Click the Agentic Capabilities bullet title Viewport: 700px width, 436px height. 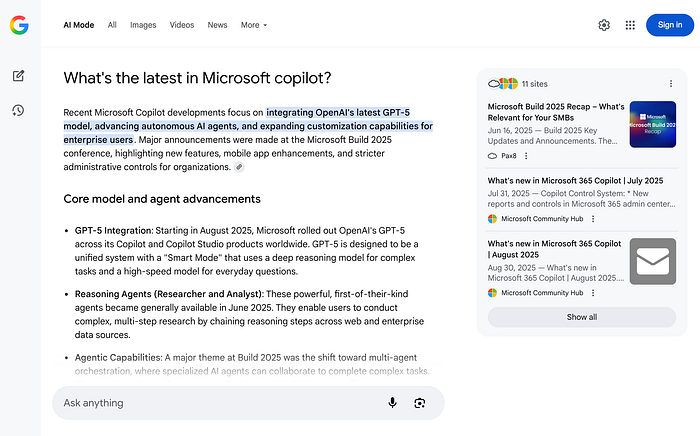118,357
